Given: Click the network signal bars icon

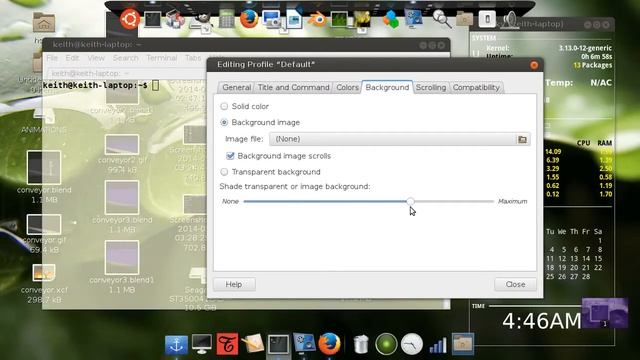Looking at the screenshot, I should [x=438, y=345].
